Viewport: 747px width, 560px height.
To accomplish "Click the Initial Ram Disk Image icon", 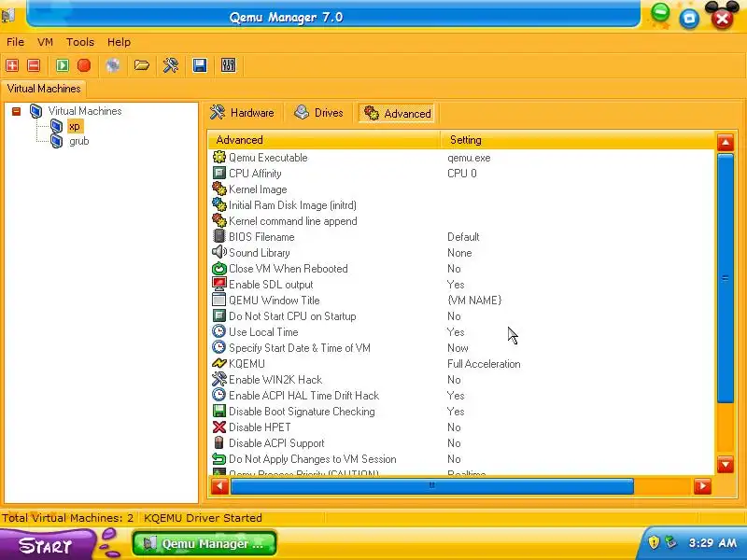I will click(x=219, y=204).
